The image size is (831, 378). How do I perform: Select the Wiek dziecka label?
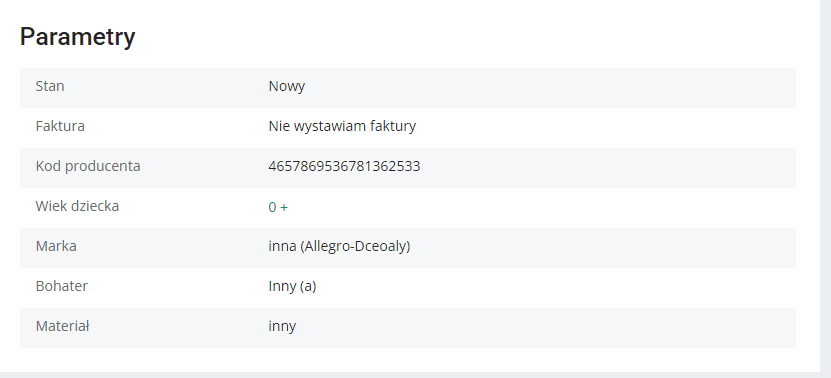(x=77, y=206)
